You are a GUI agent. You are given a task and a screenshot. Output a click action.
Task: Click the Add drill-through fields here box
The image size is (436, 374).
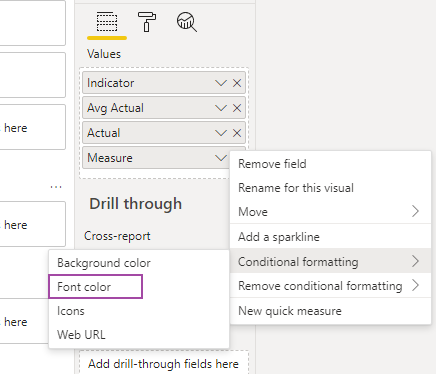click(164, 362)
